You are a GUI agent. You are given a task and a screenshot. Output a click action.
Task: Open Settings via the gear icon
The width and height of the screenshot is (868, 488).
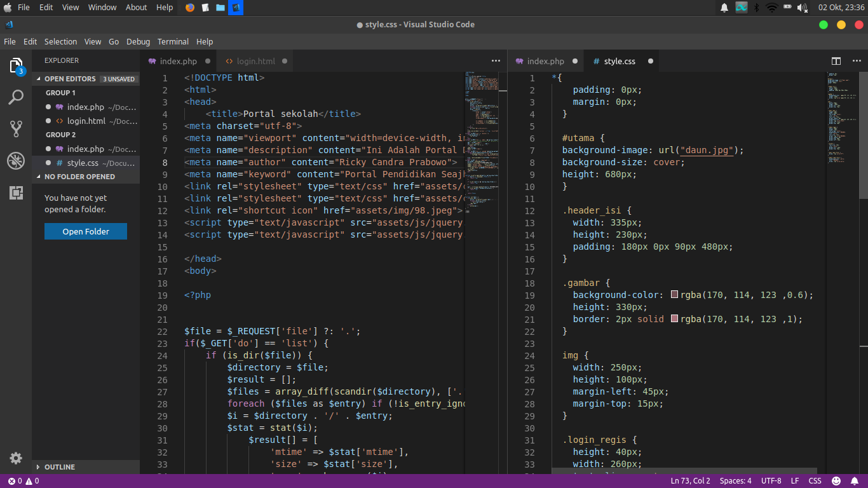[x=16, y=457]
